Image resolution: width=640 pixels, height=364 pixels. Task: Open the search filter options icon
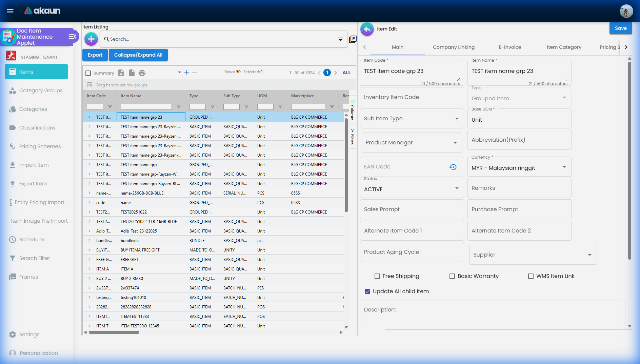click(x=340, y=39)
